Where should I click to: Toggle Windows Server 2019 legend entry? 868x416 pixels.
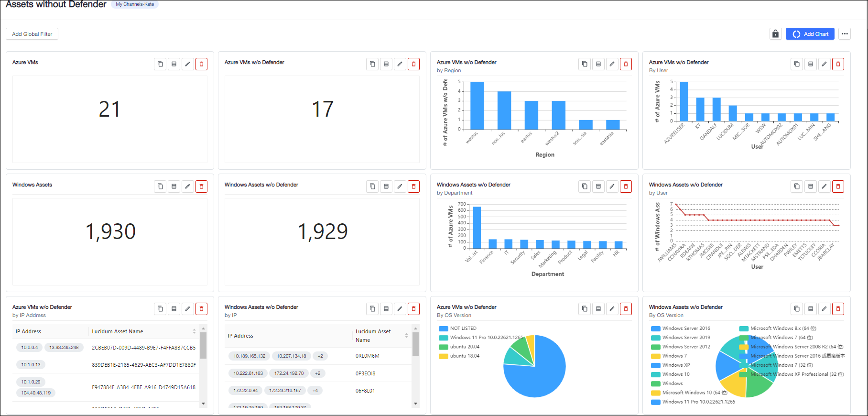(x=681, y=338)
